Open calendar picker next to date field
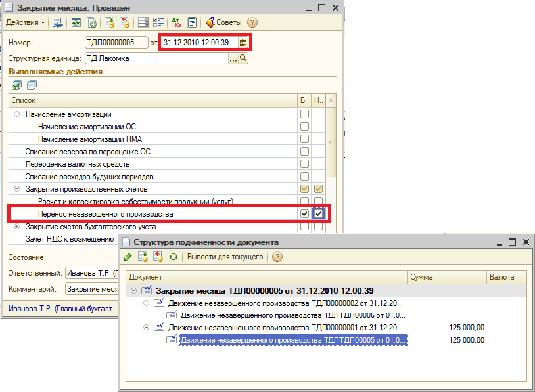This screenshot has height=392, width=535. [243, 43]
